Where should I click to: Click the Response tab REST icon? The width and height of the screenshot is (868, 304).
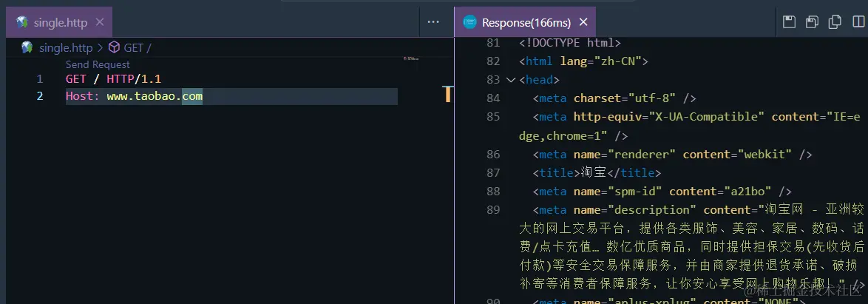[470, 22]
